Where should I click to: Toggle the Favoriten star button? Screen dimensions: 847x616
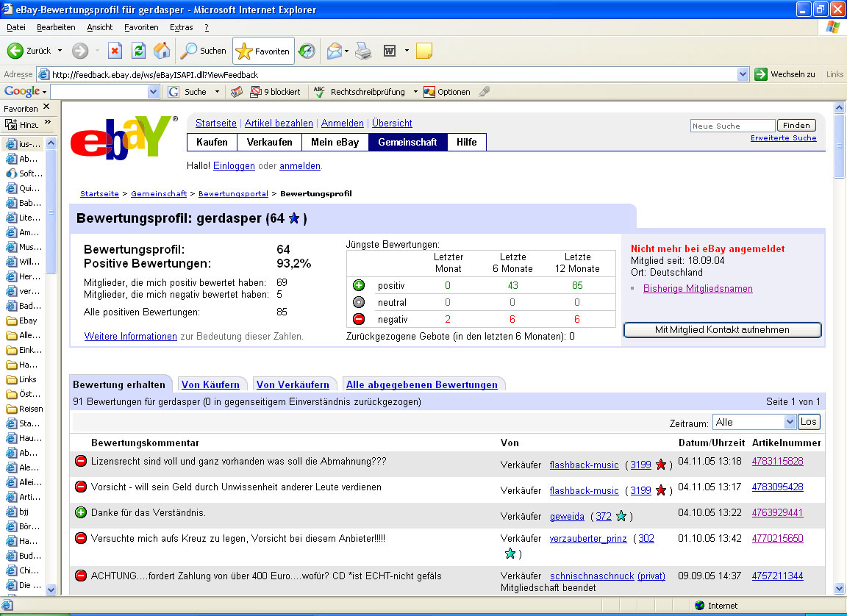click(264, 51)
